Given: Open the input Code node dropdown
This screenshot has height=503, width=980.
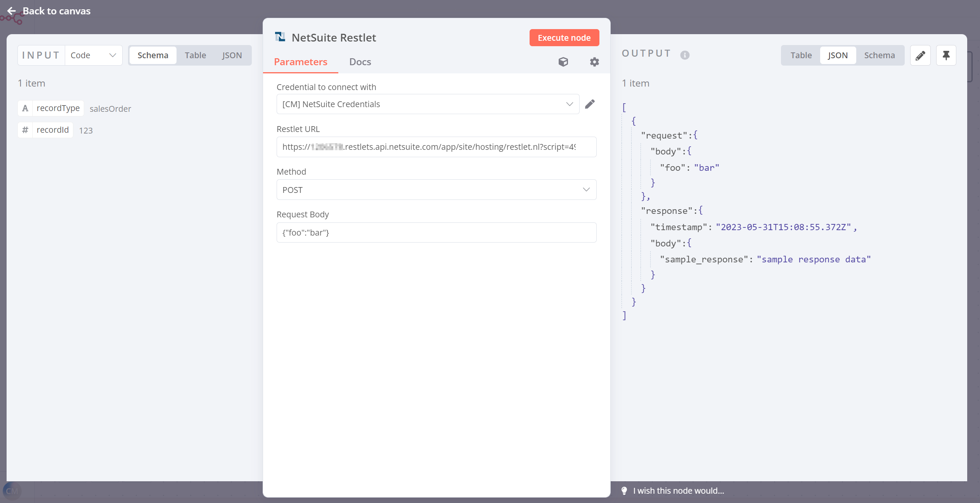Looking at the screenshot, I should pyautogui.click(x=93, y=55).
